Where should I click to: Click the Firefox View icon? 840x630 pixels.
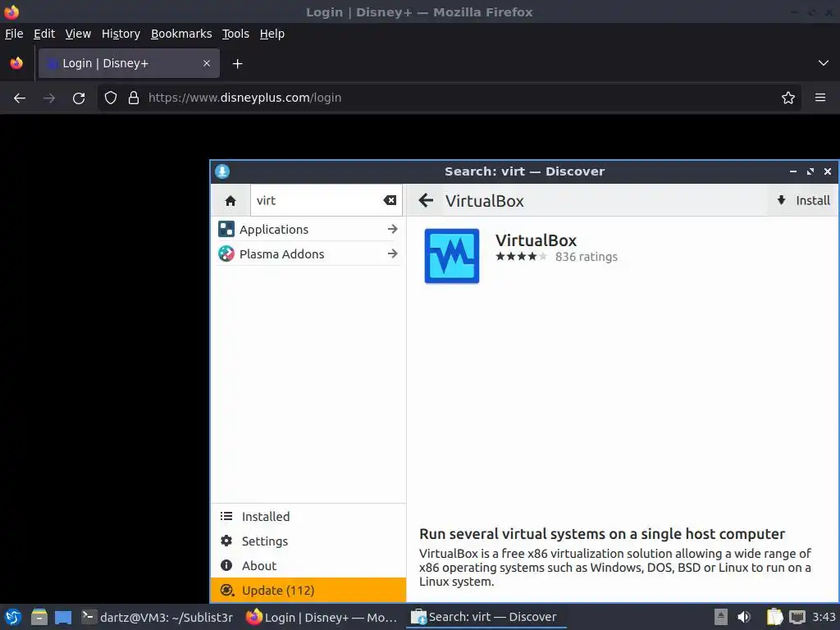pyautogui.click(x=16, y=63)
